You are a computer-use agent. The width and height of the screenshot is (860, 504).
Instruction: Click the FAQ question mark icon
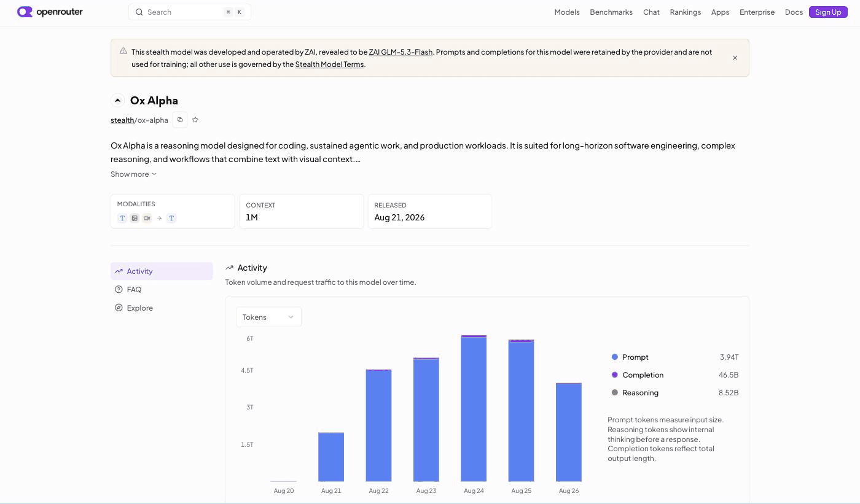pyautogui.click(x=119, y=290)
